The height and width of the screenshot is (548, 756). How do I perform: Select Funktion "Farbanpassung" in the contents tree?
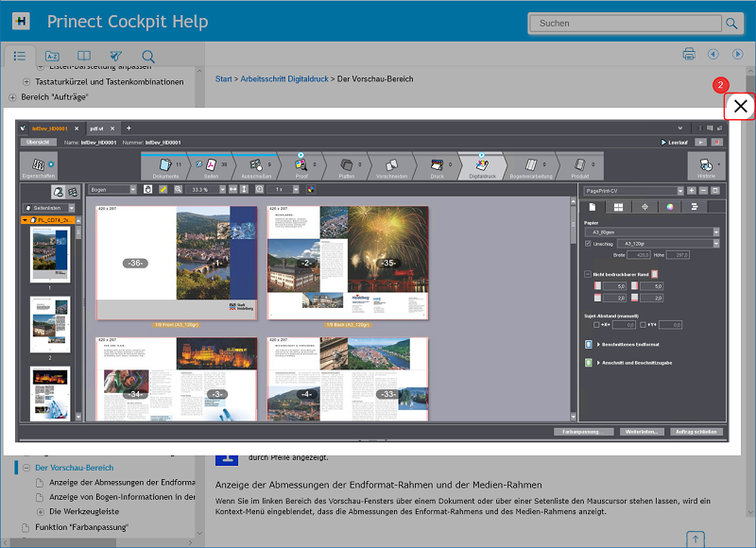coord(81,526)
